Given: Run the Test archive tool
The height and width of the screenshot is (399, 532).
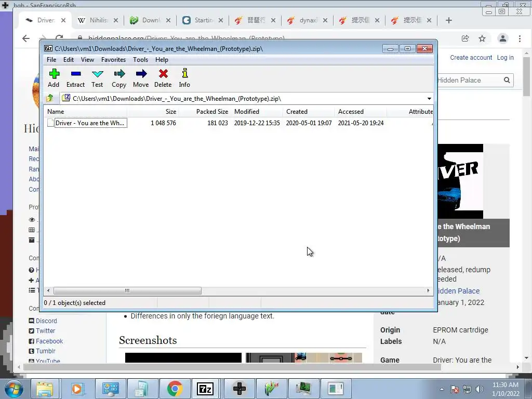Looking at the screenshot, I should click(x=97, y=78).
